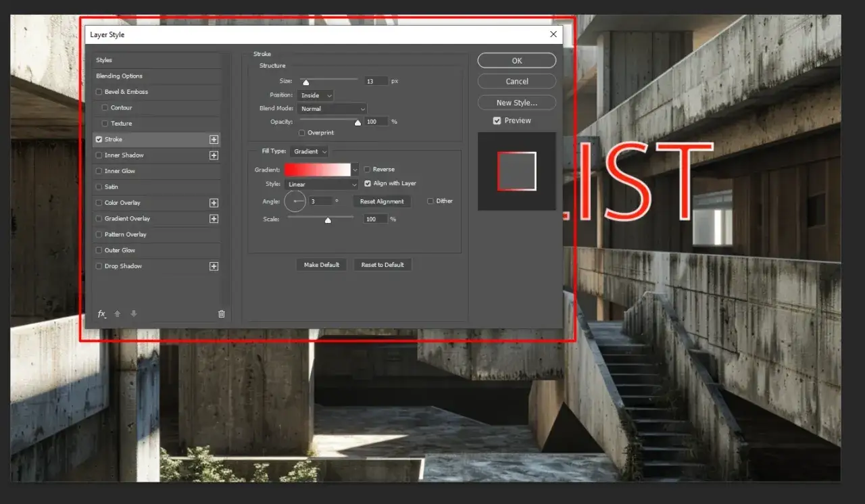Screen dimensions: 865x504
Task: Click the Angle value field
Action: coord(321,201)
